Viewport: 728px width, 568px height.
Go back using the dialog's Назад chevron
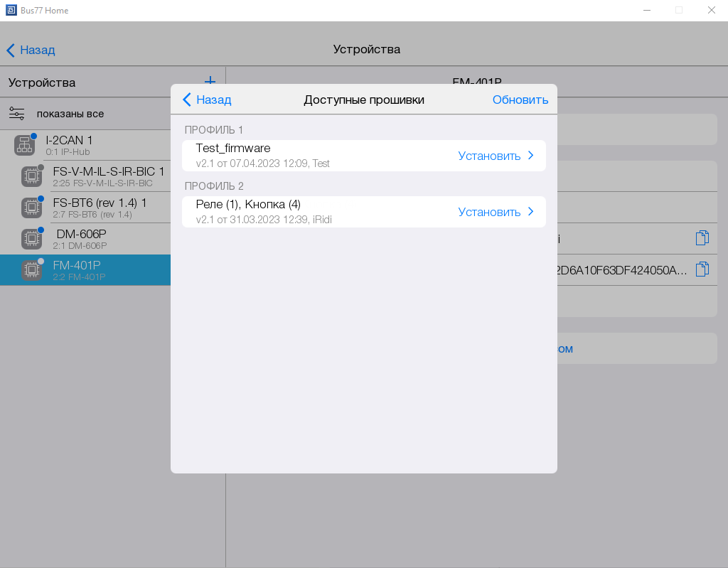pos(187,100)
